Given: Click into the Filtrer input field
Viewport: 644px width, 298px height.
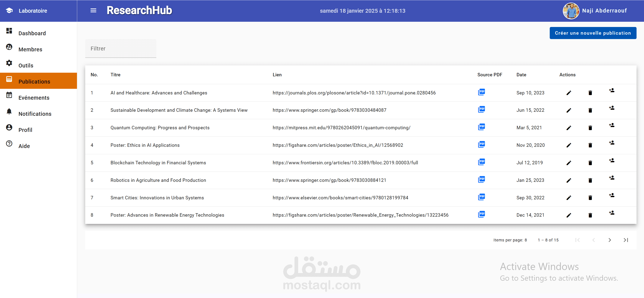Looking at the screenshot, I should coord(120,49).
